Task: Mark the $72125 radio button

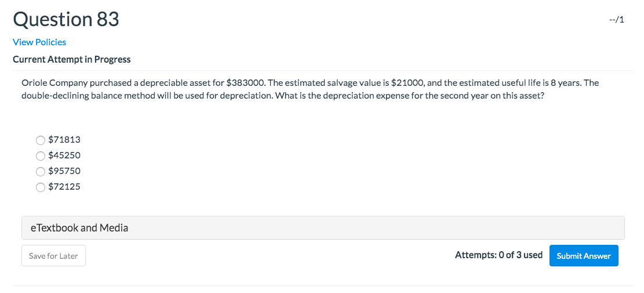Action: coord(41,187)
